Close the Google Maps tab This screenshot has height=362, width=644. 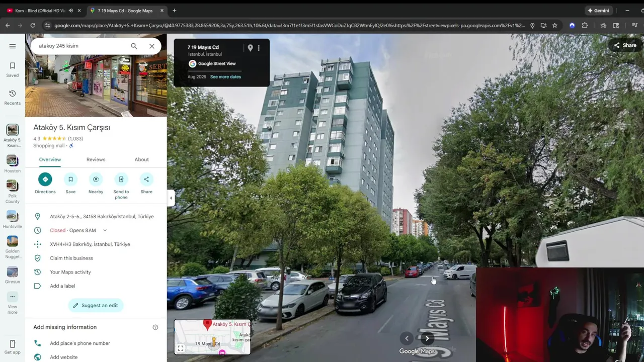pos(162,11)
